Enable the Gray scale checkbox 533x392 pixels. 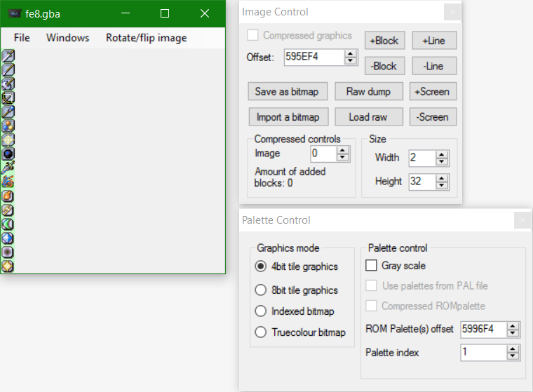pyautogui.click(x=371, y=266)
